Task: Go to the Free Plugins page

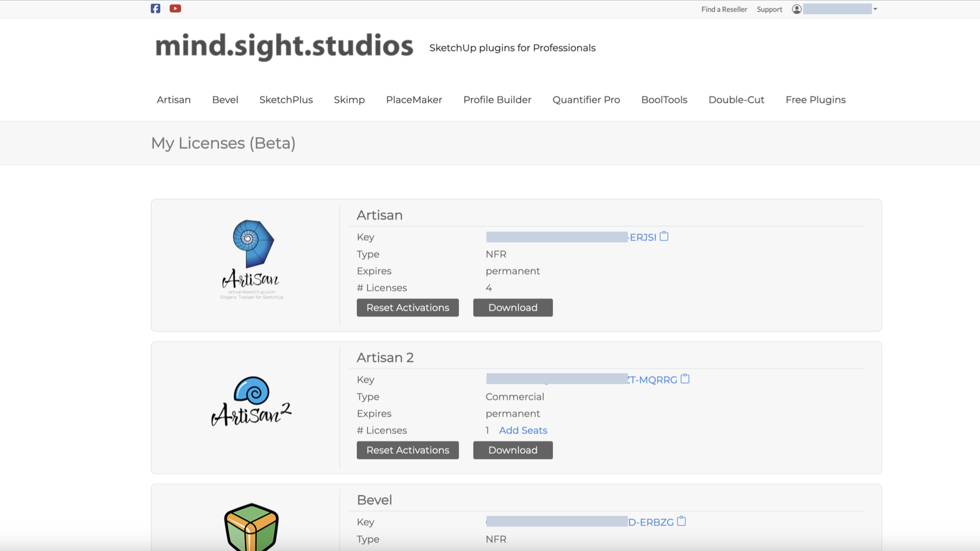Action: click(815, 100)
